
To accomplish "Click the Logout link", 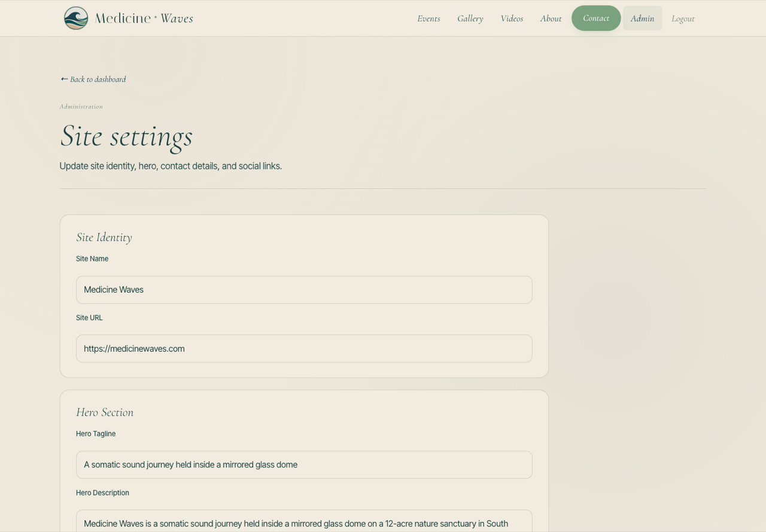I will [683, 19].
